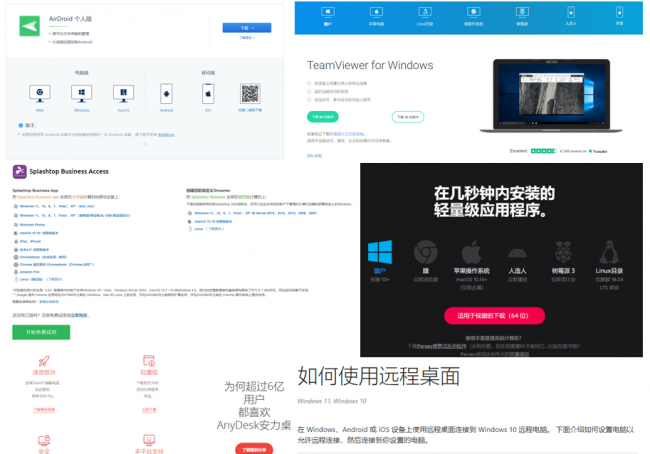Select the AirDroid Windows monitor icon
Viewport: 650px width, 454px height.
pos(82,94)
